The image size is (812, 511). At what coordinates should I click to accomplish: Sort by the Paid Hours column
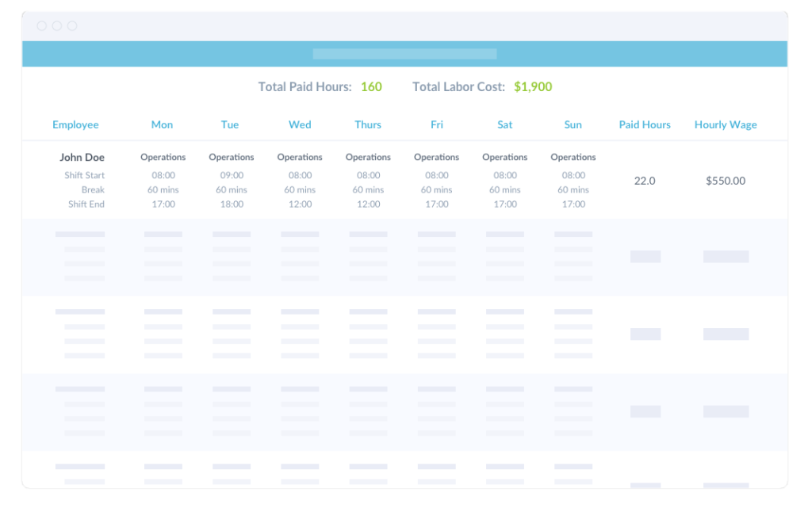645,124
